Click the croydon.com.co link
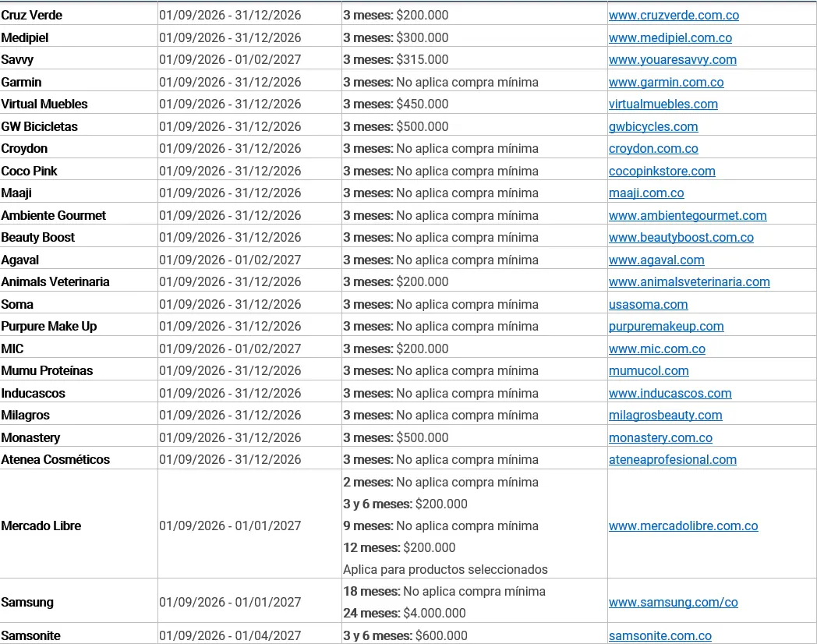Image resolution: width=817 pixels, height=644 pixels. (653, 148)
